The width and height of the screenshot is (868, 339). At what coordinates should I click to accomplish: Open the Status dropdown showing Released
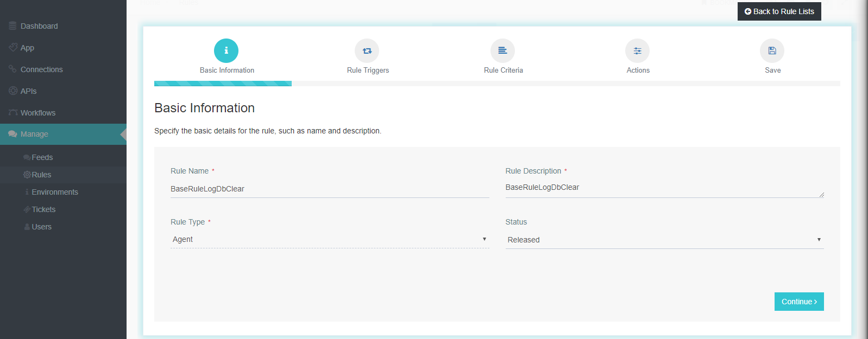(664, 240)
